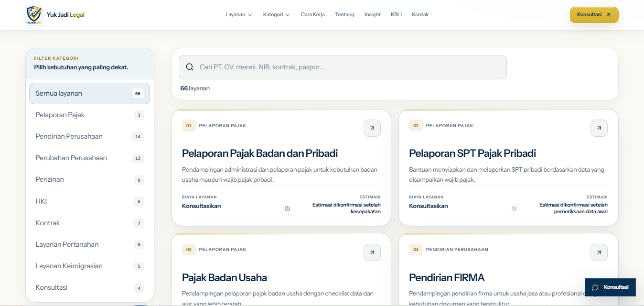
Task: Filter by HKI category
Action: (89, 201)
